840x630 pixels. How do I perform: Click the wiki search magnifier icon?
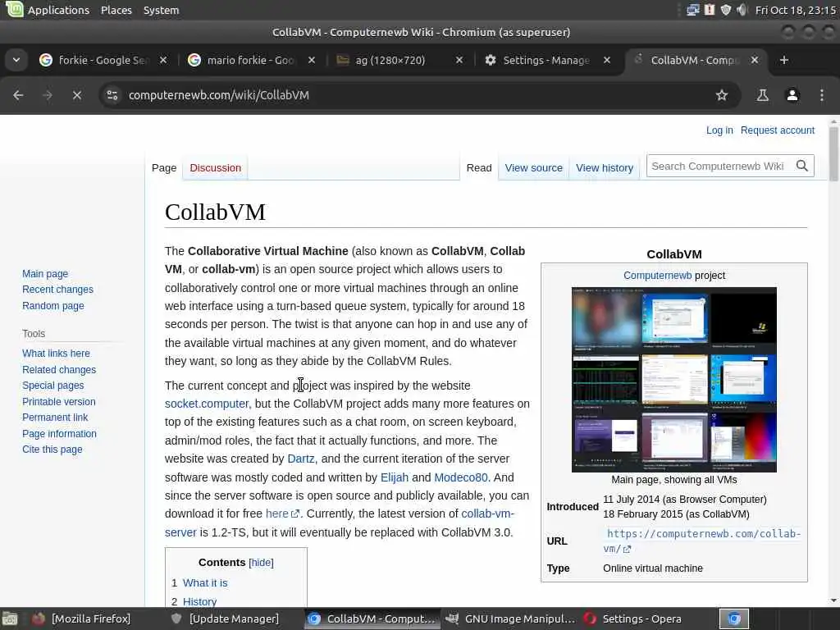pyautogui.click(x=801, y=166)
